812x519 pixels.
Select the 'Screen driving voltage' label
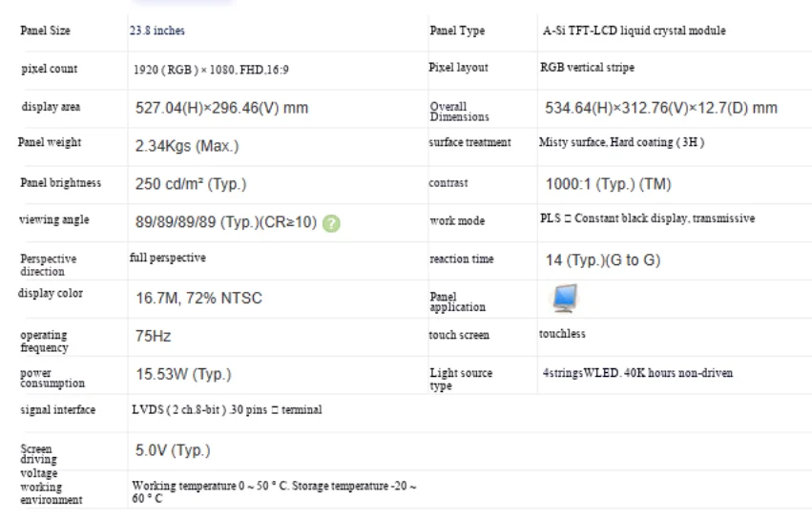pyautogui.click(x=39, y=461)
